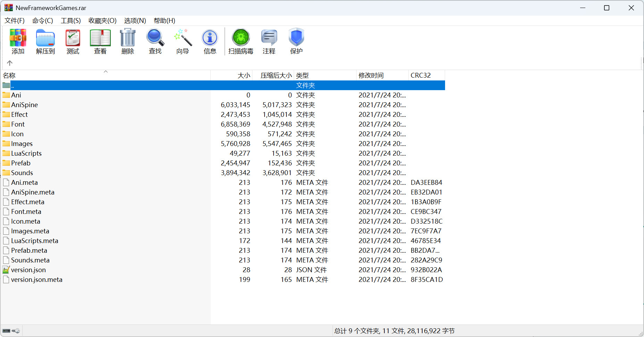This screenshot has width=644, height=337.
Task: Sort by CRC32 column header
Action: pos(420,76)
